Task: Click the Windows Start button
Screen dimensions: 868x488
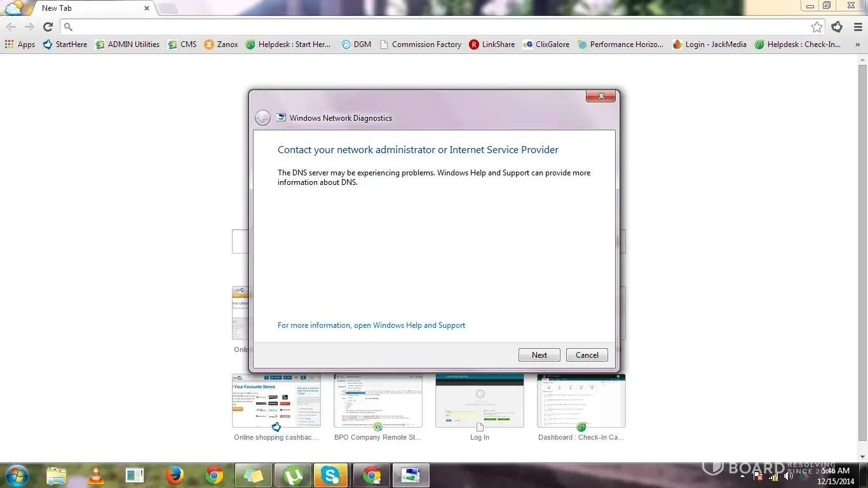Action: 17,475
